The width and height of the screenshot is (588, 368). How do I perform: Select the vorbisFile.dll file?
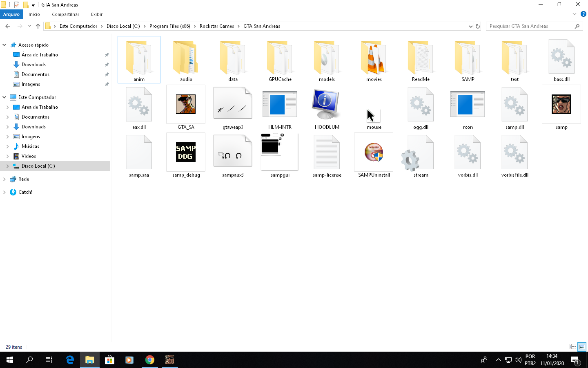514,155
